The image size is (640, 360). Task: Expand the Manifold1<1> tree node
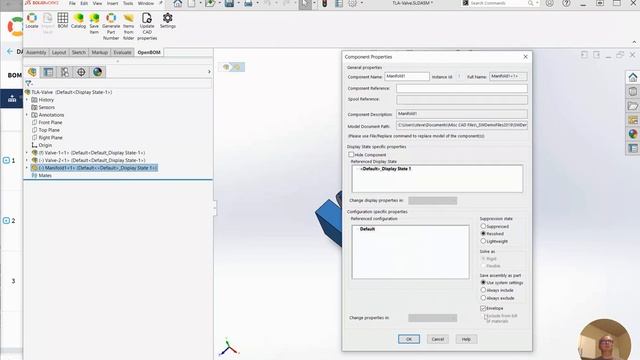(x=27, y=168)
